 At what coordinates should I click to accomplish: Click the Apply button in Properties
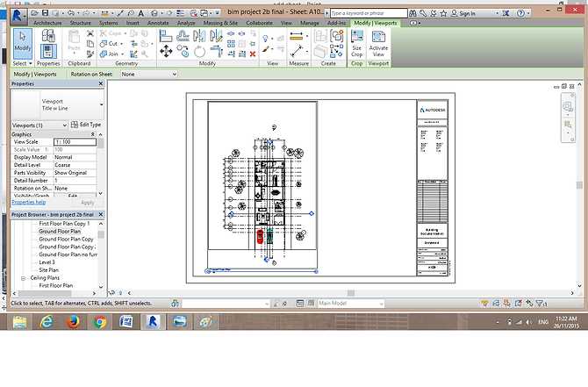[x=88, y=203]
